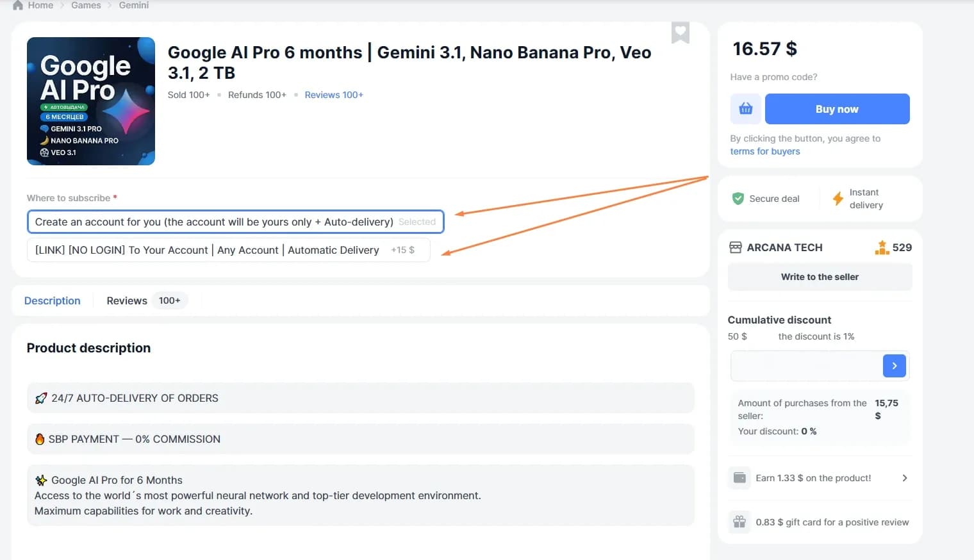Click the seller rating icon beside 529
This screenshot has height=560, width=974.
pyautogui.click(x=882, y=247)
